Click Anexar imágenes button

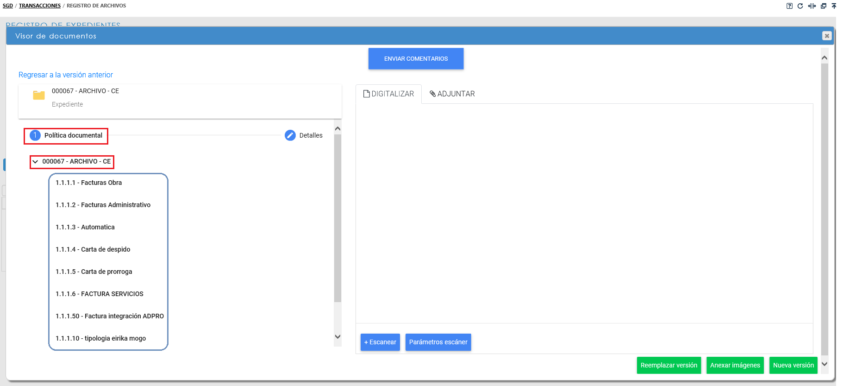(735, 365)
